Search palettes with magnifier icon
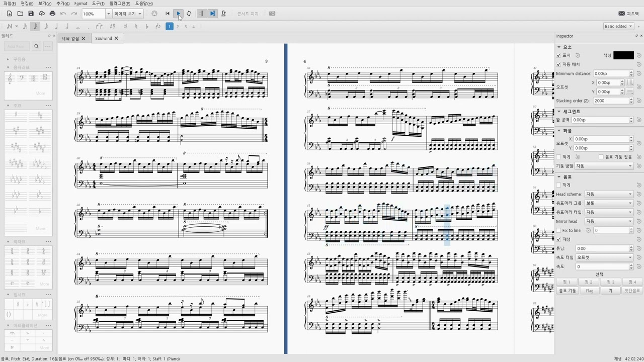 [x=36, y=46]
